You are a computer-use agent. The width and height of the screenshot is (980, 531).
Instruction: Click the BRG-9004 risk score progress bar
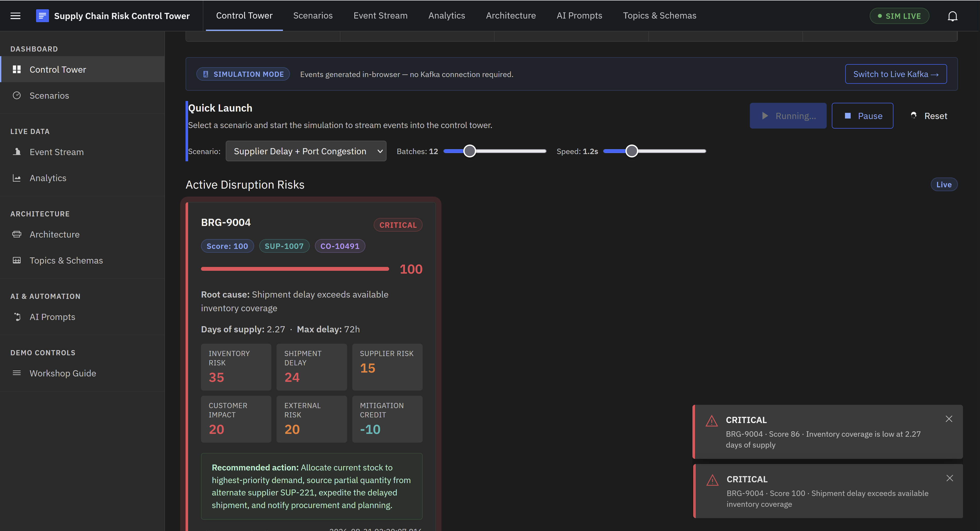coord(295,269)
